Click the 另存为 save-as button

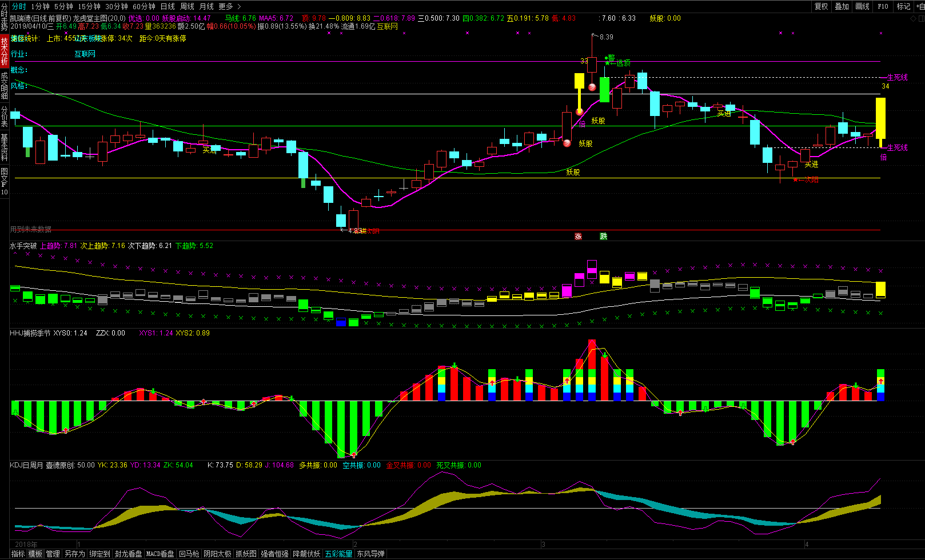point(74,554)
